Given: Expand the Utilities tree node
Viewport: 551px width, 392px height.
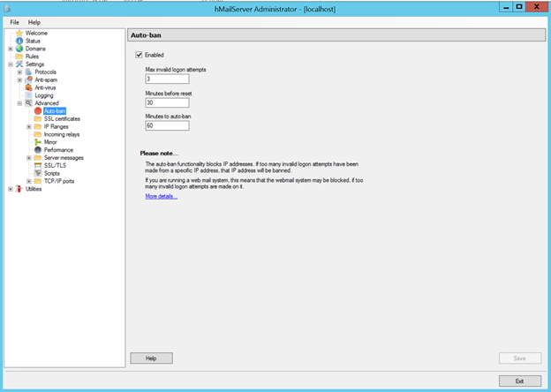Looking at the screenshot, I should pyautogui.click(x=11, y=189).
